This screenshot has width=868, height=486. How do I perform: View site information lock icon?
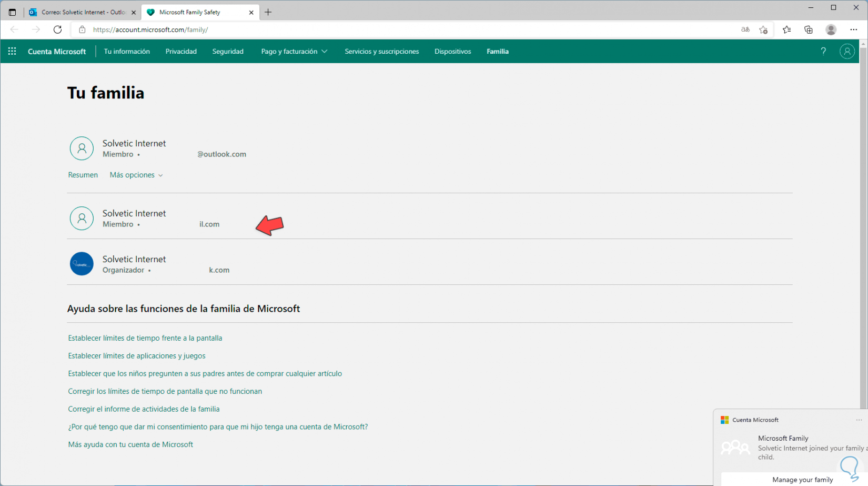pos(82,29)
